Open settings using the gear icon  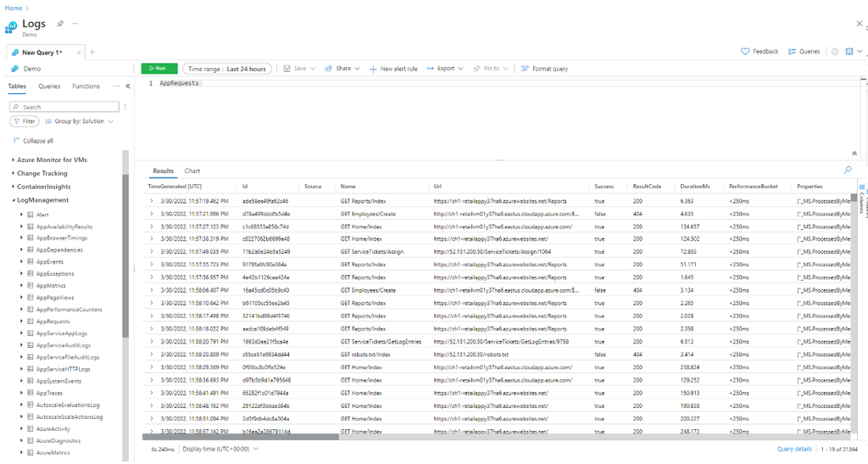[x=835, y=52]
